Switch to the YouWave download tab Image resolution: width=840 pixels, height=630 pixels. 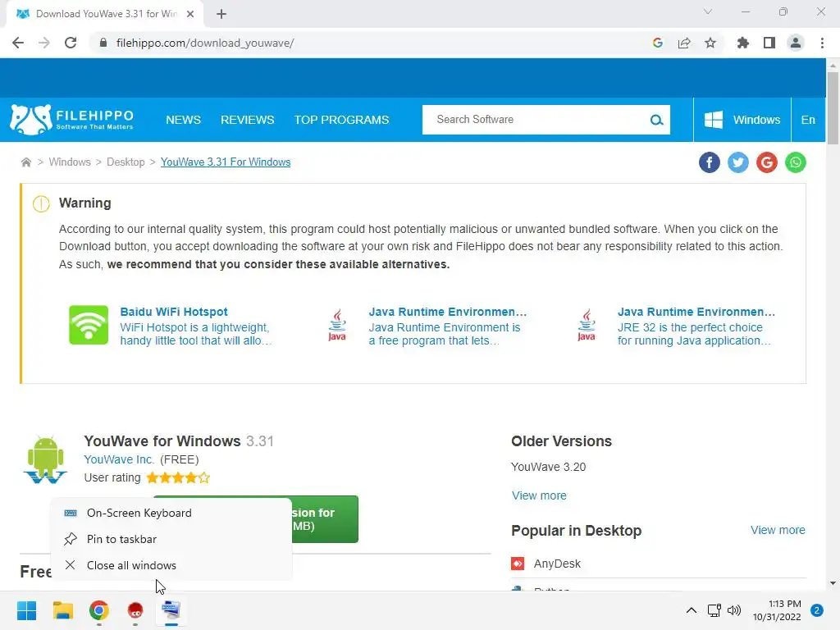[x=105, y=14]
